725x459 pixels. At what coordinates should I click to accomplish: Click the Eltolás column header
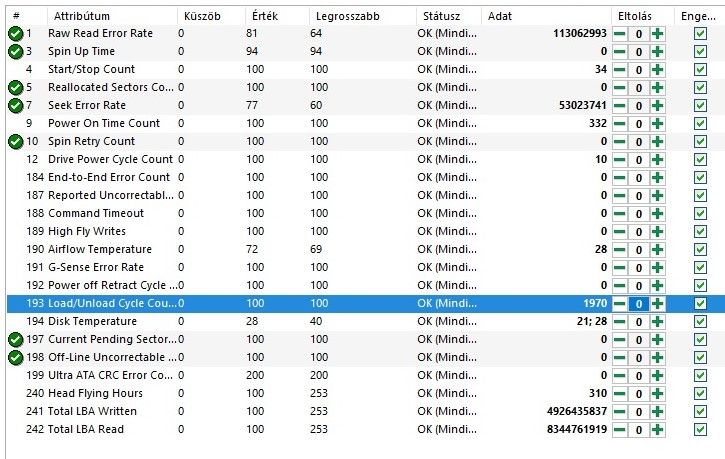click(x=643, y=16)
